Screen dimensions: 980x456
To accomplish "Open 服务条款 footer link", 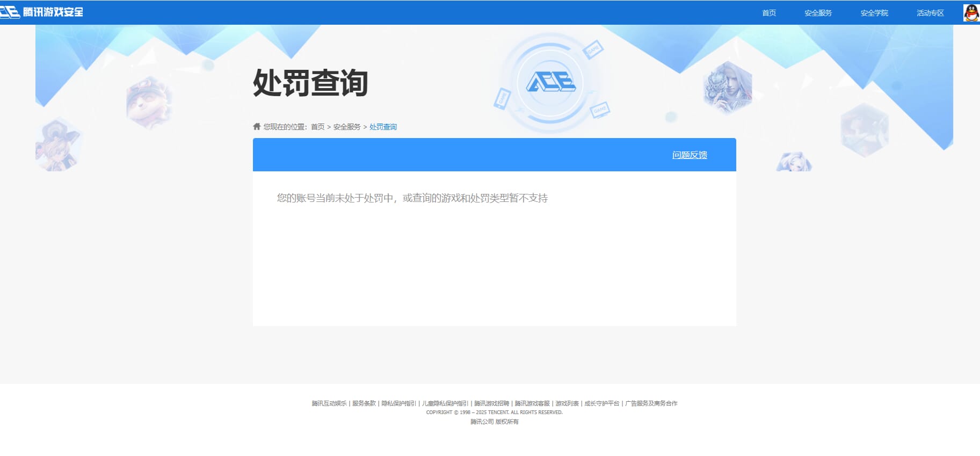I will (x=364, y=403).
